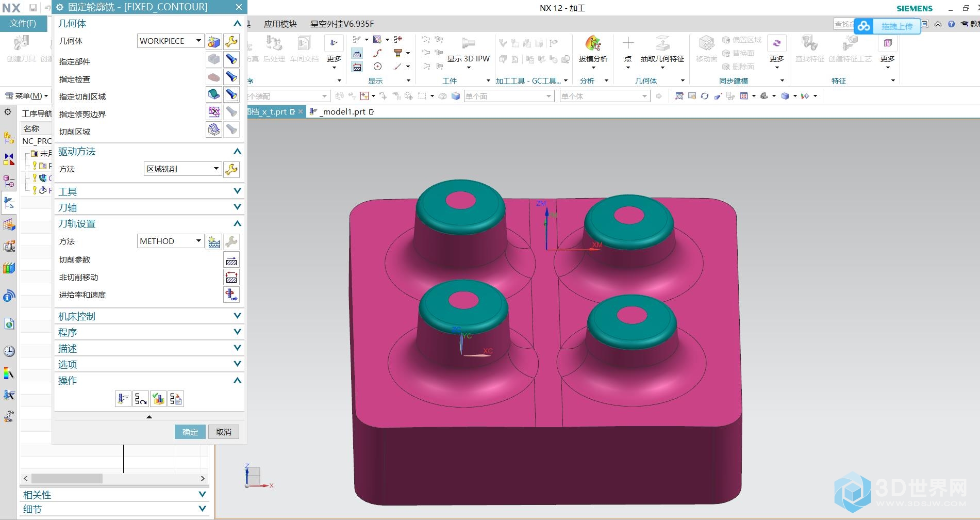Screen dimensions: 980x520
Task: Click the 切削区域 icon button
Action: click(x=214, y=129)
